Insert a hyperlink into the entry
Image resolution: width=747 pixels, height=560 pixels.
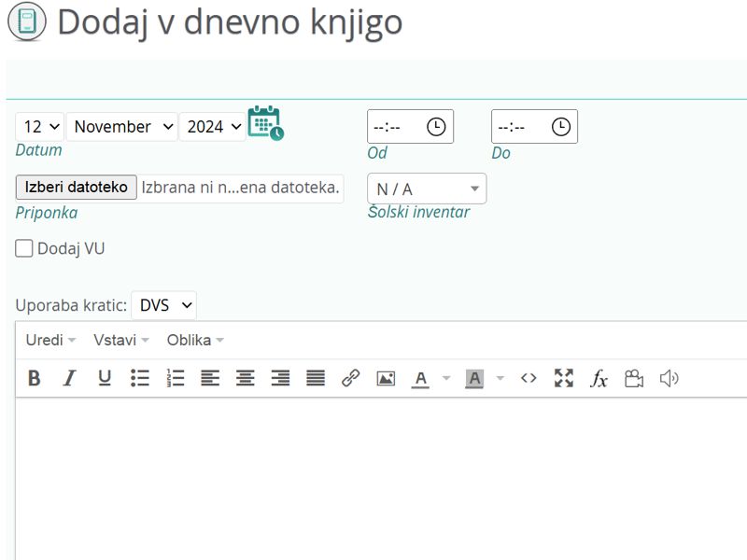[x=350, y=378]
